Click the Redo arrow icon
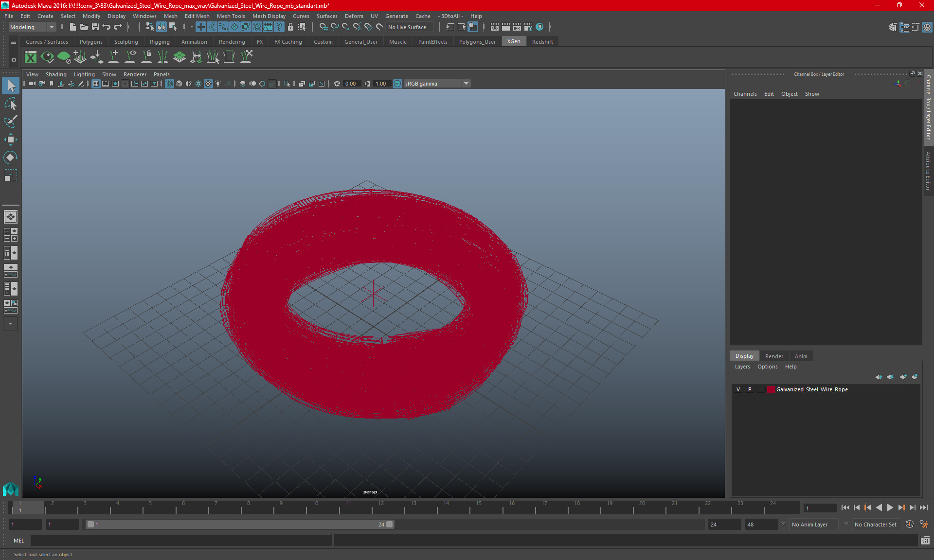The image size is (934, 560). point(118,27)
